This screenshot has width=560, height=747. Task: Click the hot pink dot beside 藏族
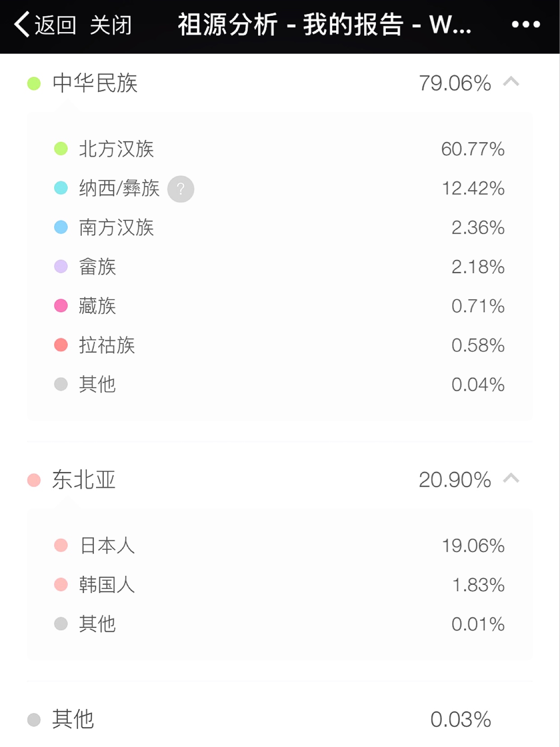61,306
